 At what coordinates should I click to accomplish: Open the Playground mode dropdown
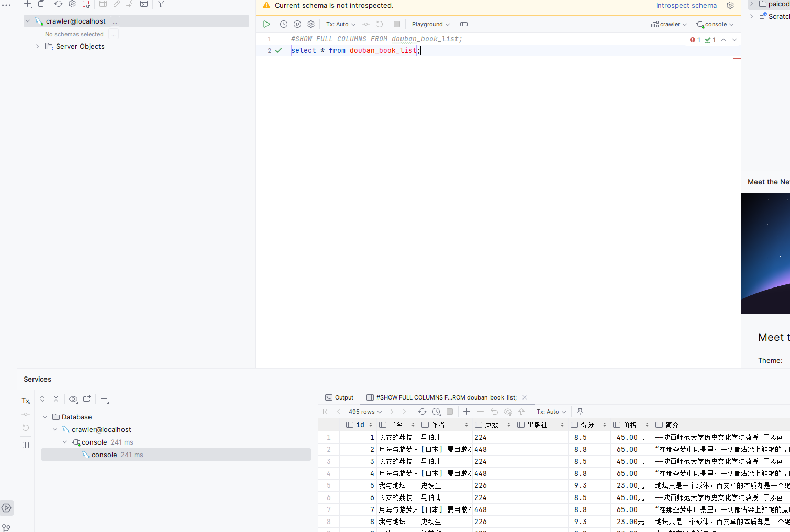[431, 24]
